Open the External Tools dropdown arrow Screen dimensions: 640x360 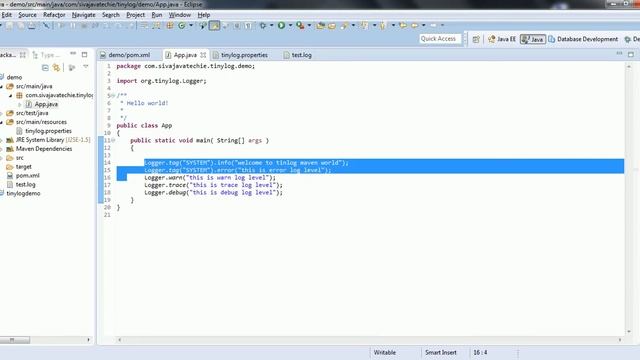click(x=309, y=25)
